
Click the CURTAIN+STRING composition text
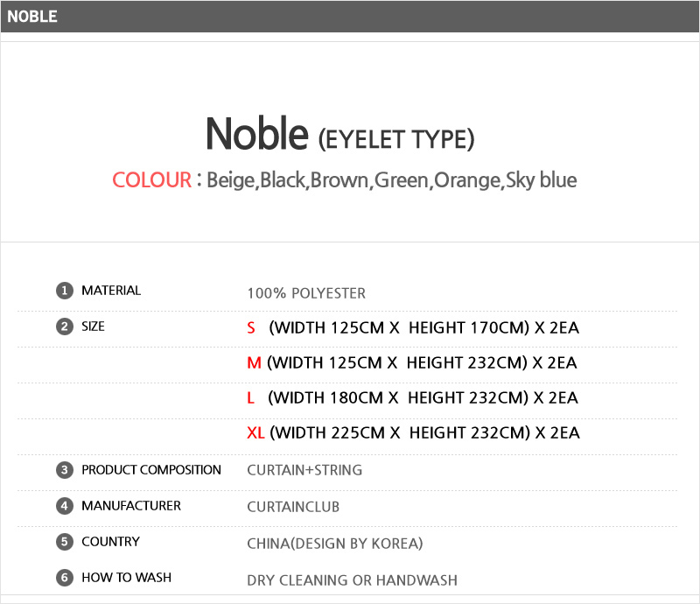coord(304,470)
